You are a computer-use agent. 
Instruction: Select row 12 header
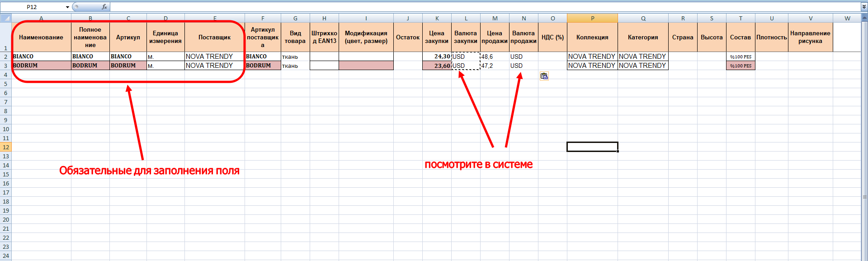[x=5, y=147]
